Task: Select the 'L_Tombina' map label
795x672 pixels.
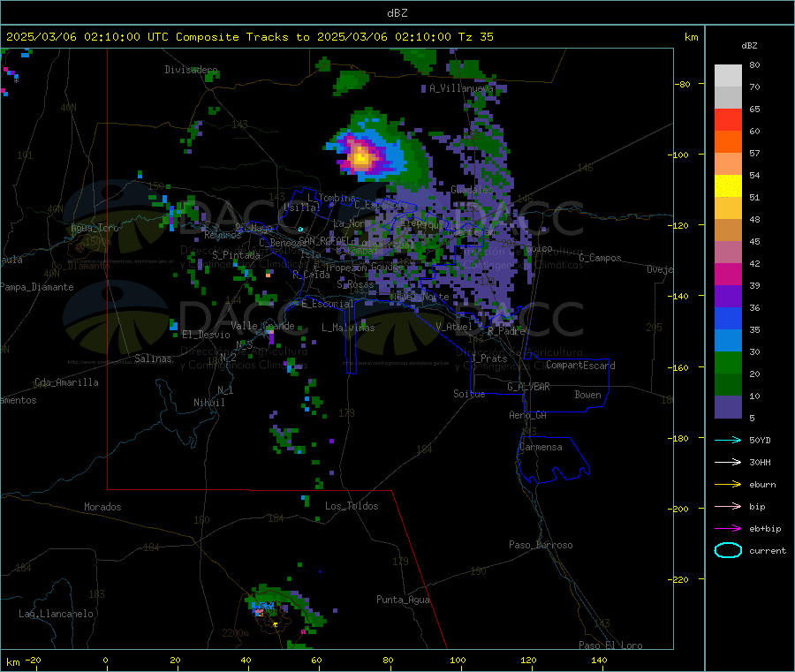Action: point(331,198)
